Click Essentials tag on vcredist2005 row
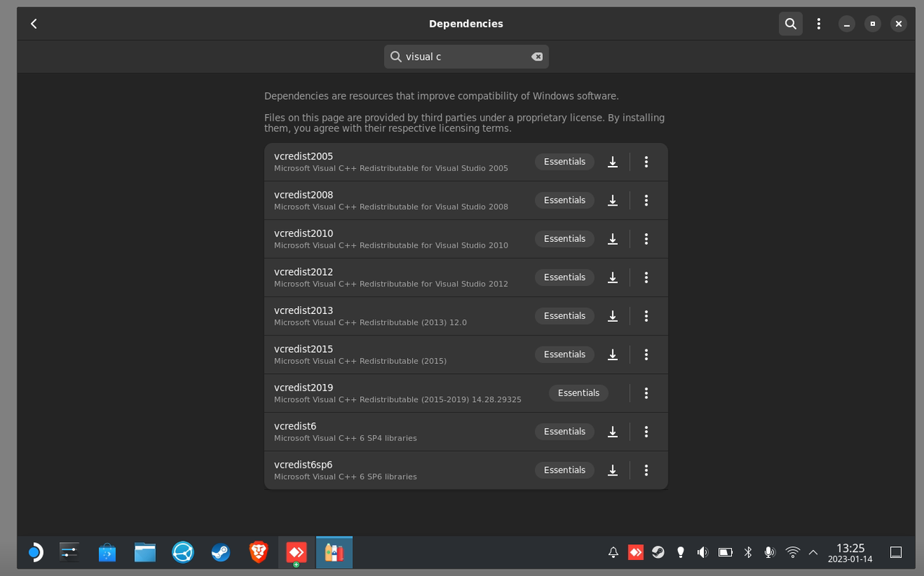Image resolution: width=924 pixels, height=576 pixels. 565,162
